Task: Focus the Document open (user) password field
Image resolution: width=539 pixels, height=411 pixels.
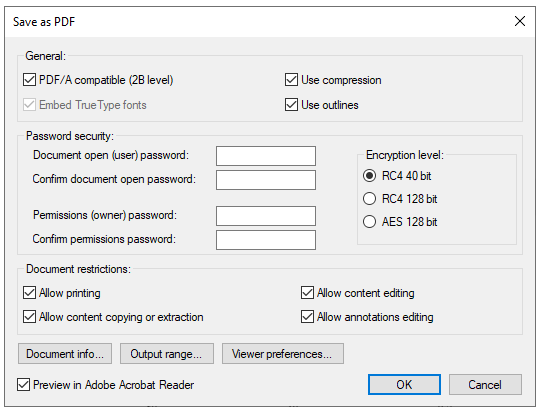Action: click(x=266, y=156)
